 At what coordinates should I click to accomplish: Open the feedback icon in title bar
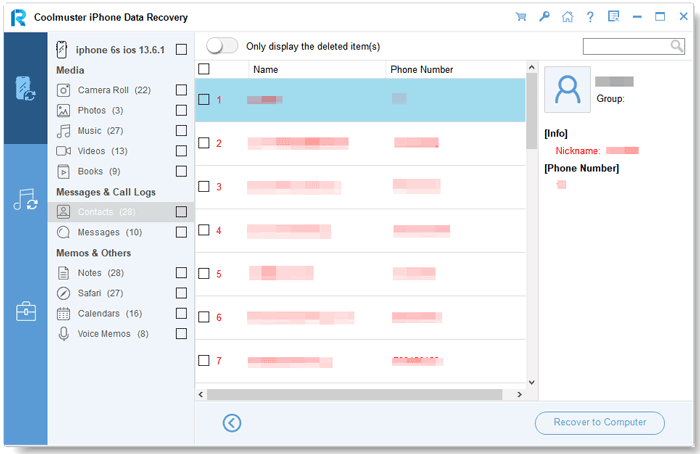click(x=613, y=17)
